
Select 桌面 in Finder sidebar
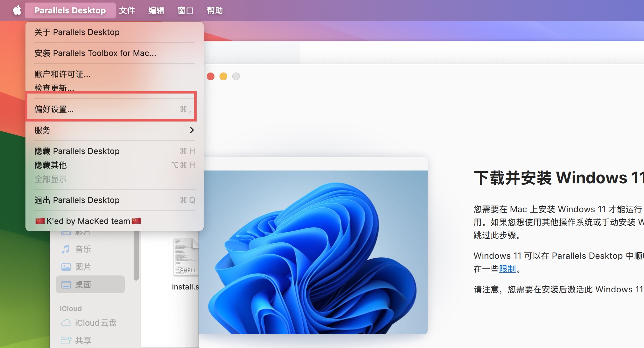click(x=90, y=284)
